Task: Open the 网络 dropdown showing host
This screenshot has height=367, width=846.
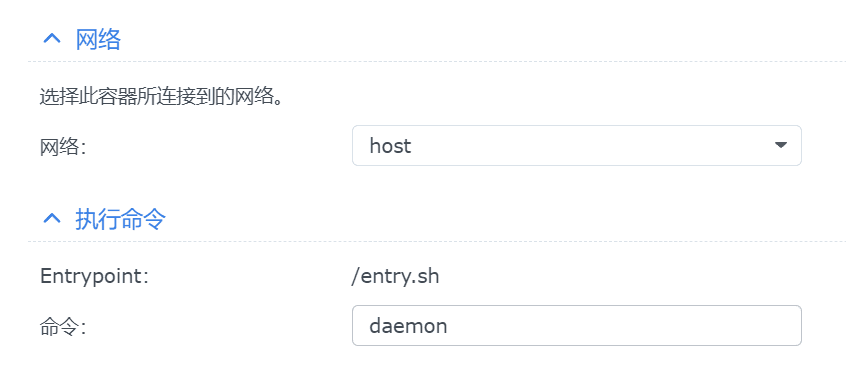Action: click(x=577, y=146)
